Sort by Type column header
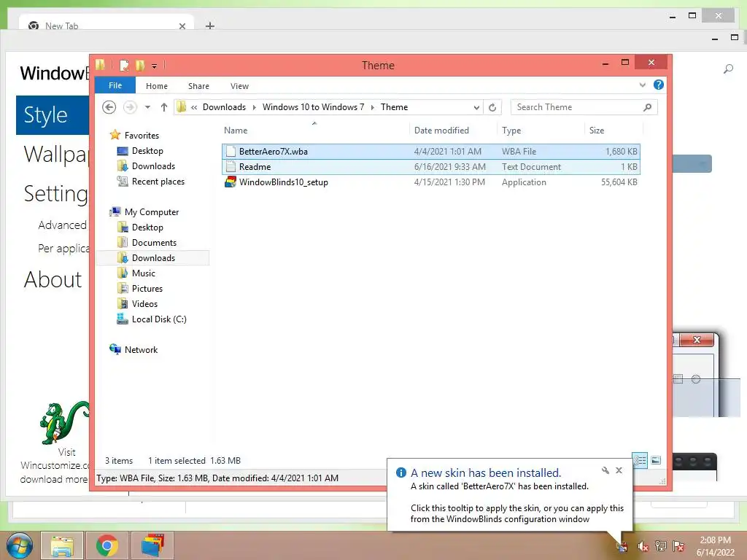Viewport: 747px width, 560px height. (x=541, y=130)
